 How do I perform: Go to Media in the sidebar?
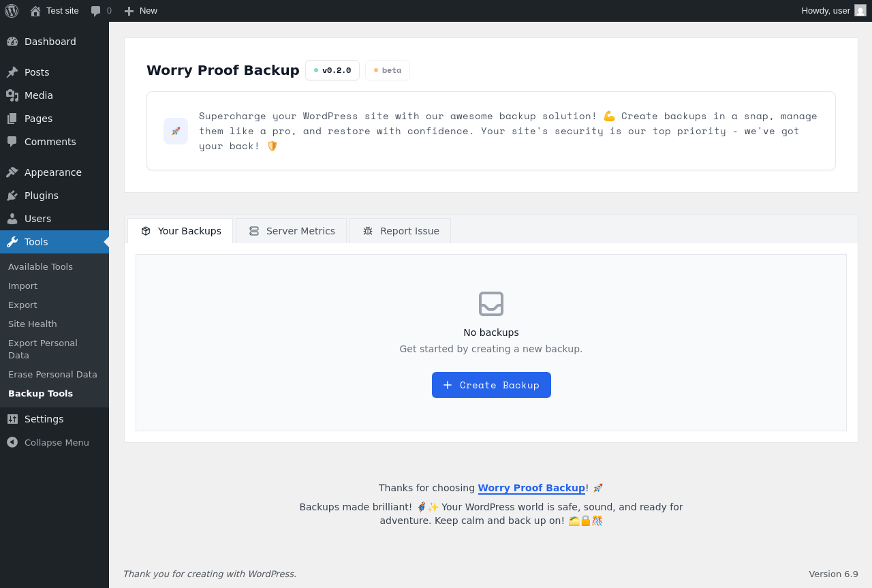[x=54, y=95]
